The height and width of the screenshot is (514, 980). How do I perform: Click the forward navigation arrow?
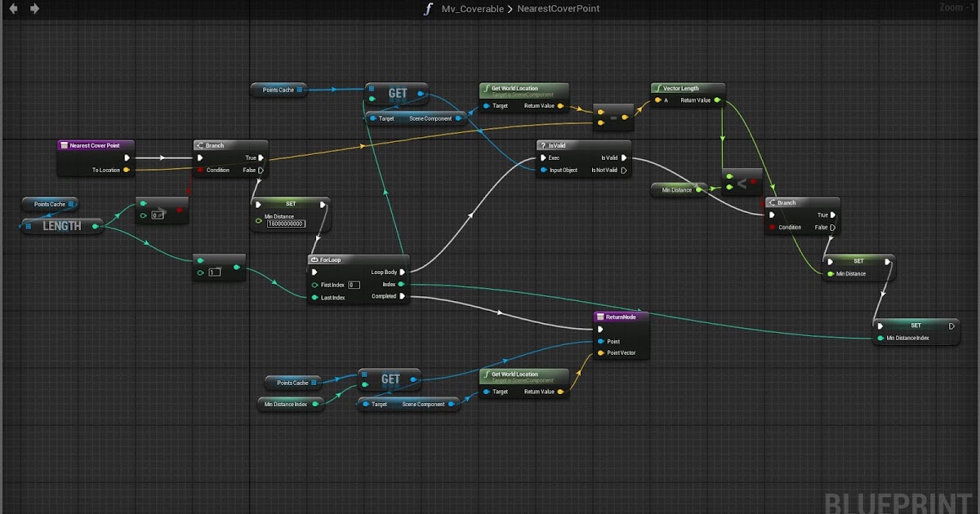(33, 7)
